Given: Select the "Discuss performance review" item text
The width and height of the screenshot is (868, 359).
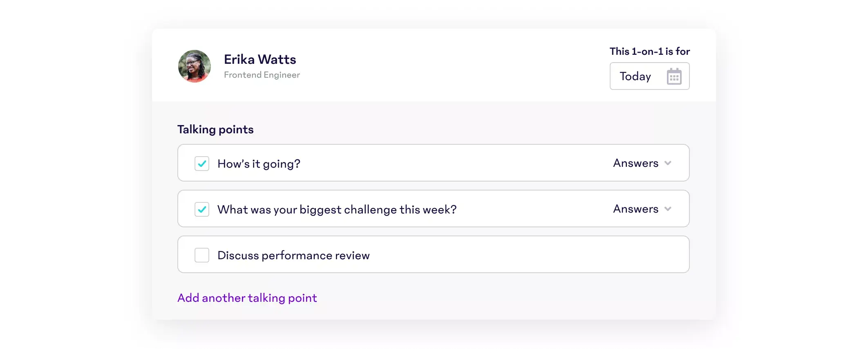Looking at the screenshot, I should pyautogui.click(x=293, y=256).
